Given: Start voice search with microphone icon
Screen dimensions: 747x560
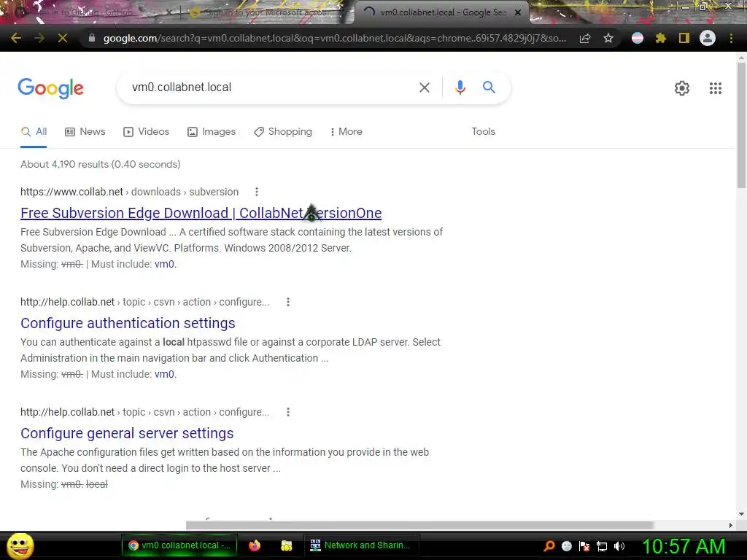Looking at the screenshot, I should pos(460,87).
